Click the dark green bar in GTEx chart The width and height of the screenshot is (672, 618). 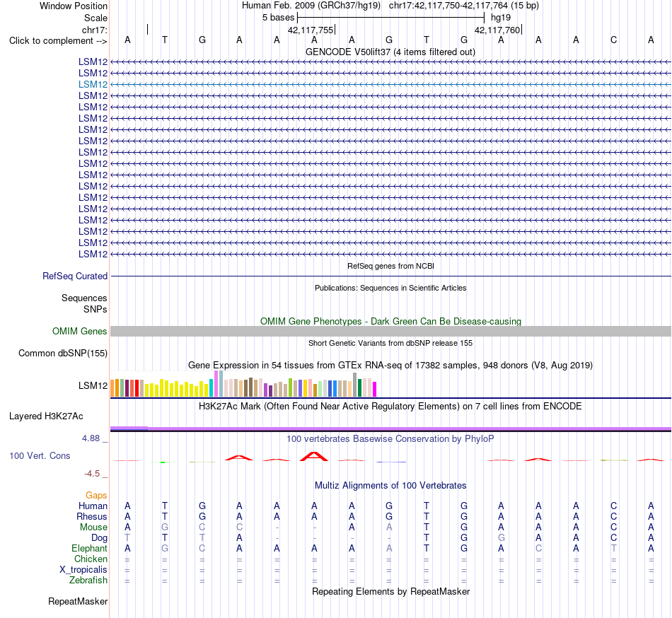coord(359,387)
